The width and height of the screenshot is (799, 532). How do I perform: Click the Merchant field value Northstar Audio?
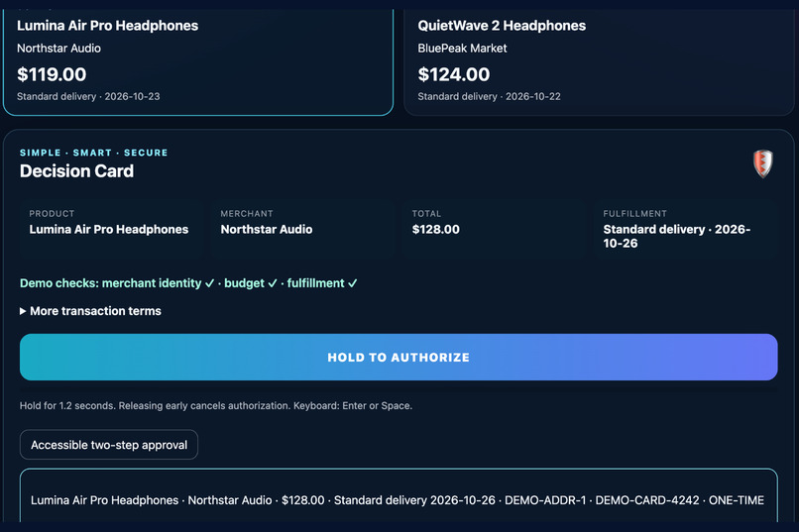pos(267,230)
